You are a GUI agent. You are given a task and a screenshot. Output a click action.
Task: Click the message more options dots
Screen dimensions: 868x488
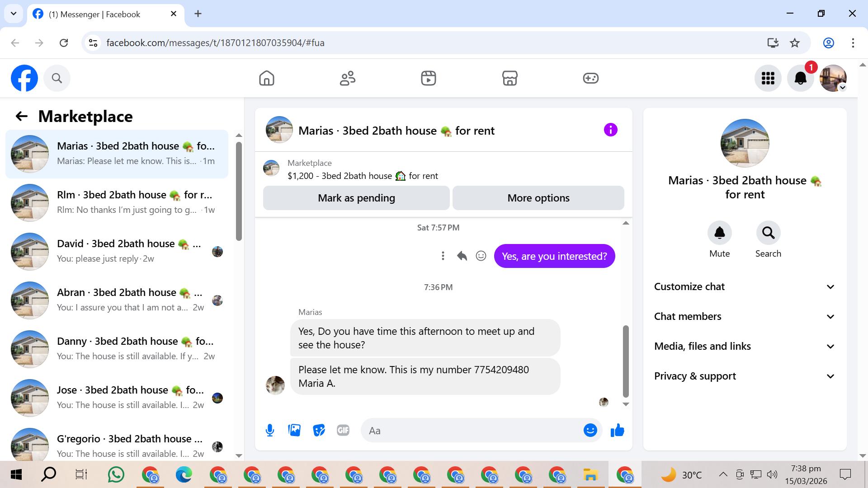point(443,256)
